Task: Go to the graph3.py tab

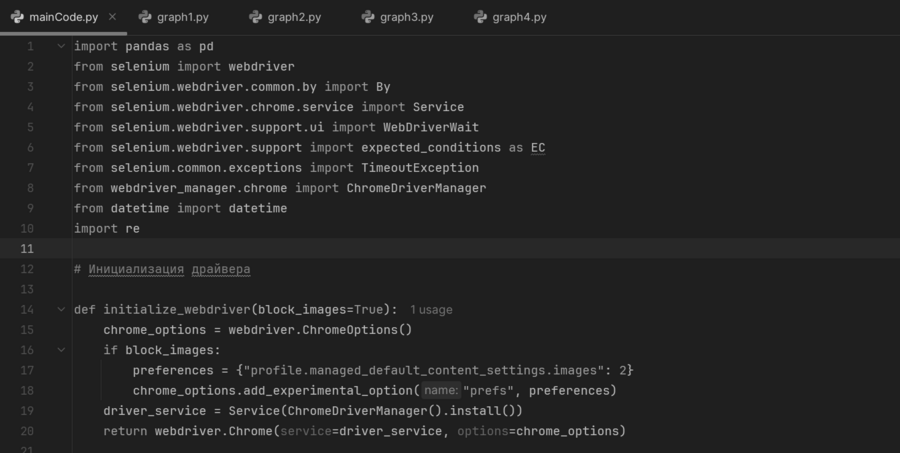Action: click(x=405, y=17)
